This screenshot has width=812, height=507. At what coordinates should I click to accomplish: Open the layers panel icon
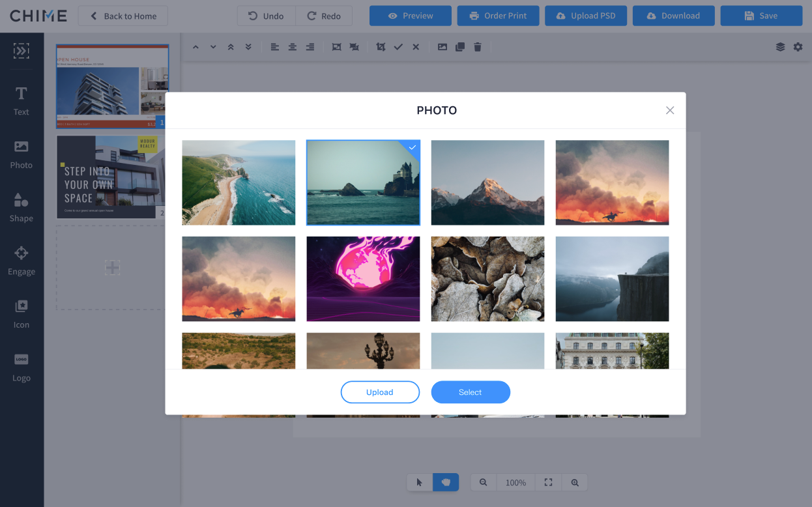780,47
